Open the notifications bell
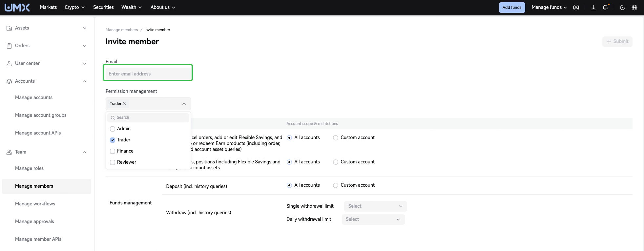 pyautogui.click(x=605, y=8)
